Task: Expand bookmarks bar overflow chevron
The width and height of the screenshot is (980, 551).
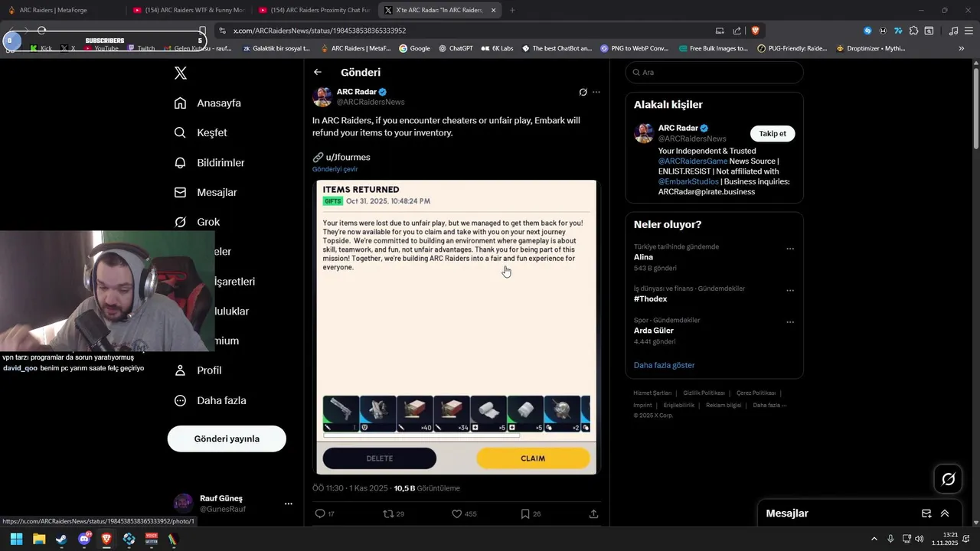Action: click(x=961, y=48)
